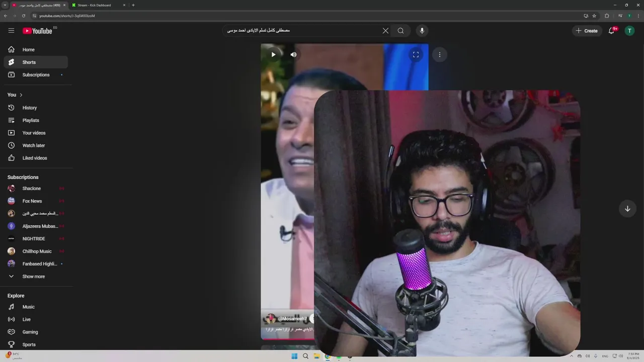The height and width of the screenshot is (362, 644).
Task: Open the Windows Start menu
Action: click(294, 356)
